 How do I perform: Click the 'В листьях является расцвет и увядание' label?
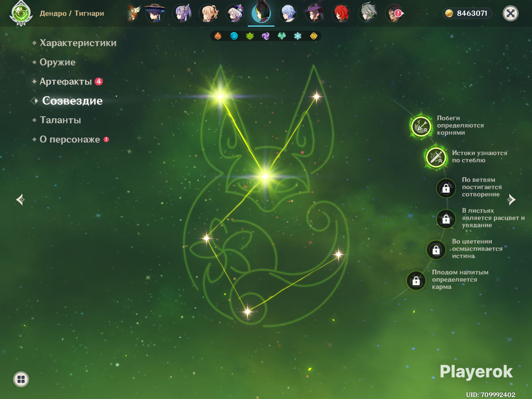pyautogui.click(x=493, y=218)
